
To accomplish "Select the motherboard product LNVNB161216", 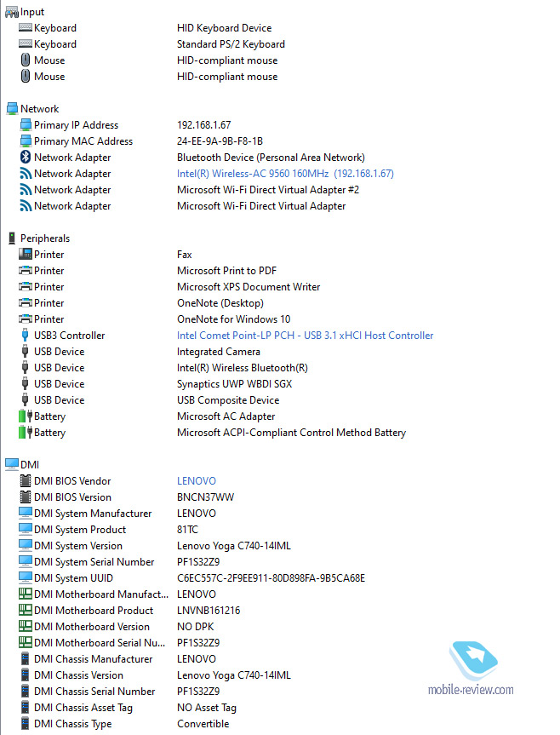I will (209, 611).
